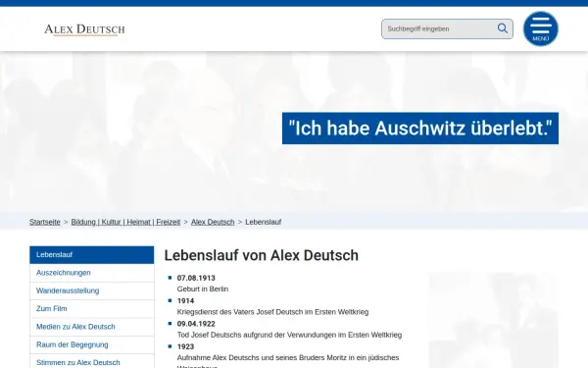Open the round MENÜ hamburger button
The height and width of the screenshot is (368, 588).
[540, 28]
